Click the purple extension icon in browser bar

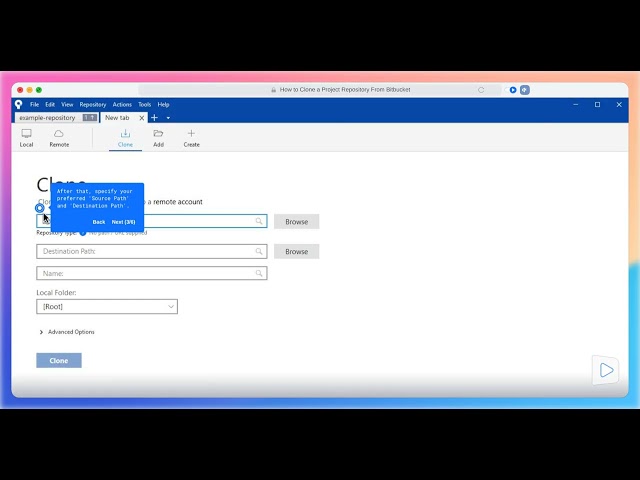(525, 90)
